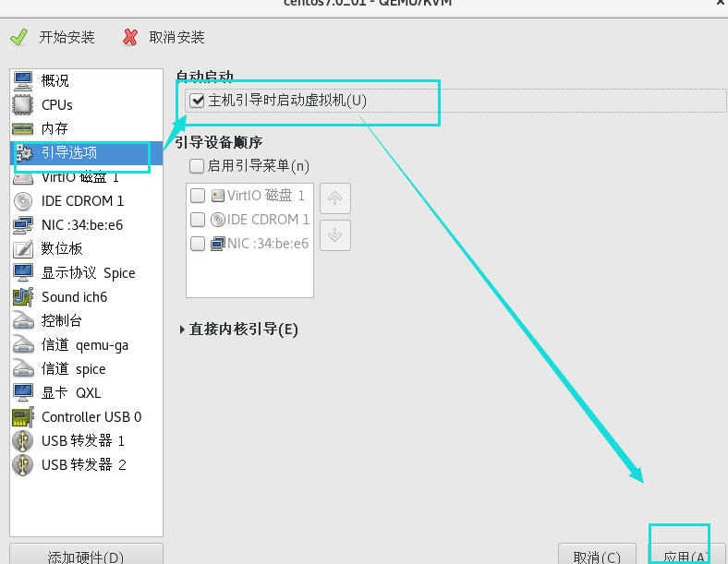728x564 pixels.
Task: Click the USB 转发器 2 icon
Action: (x=23, y=465)
